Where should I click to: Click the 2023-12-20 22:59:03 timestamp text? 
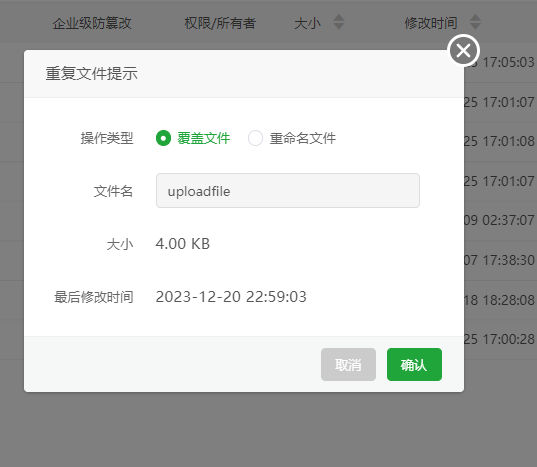(231, 297)
